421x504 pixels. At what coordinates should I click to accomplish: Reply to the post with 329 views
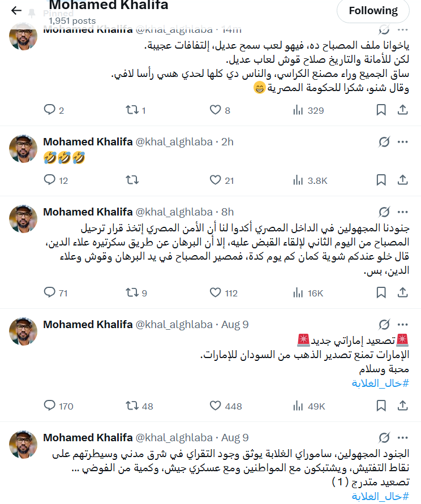coord(50,110)
